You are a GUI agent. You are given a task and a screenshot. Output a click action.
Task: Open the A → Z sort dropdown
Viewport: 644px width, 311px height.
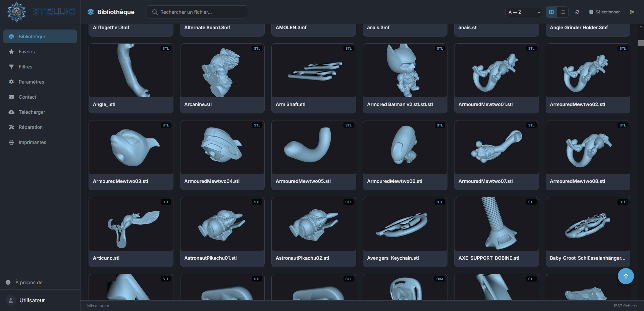click(524, 12)
